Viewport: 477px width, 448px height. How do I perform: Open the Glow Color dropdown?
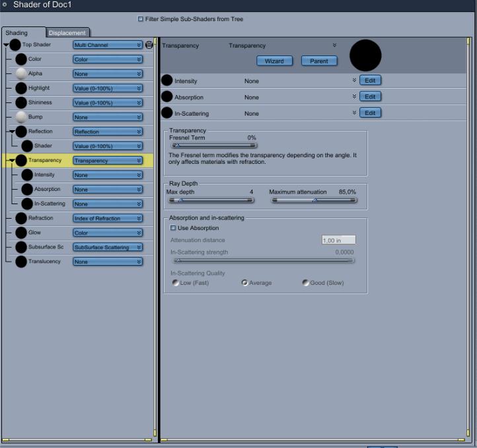pos(108,233)
